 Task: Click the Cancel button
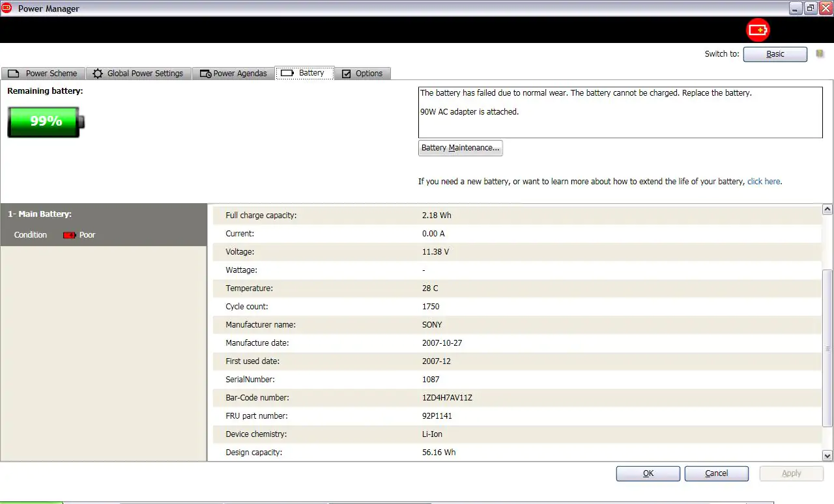click(x=717, y=473)
